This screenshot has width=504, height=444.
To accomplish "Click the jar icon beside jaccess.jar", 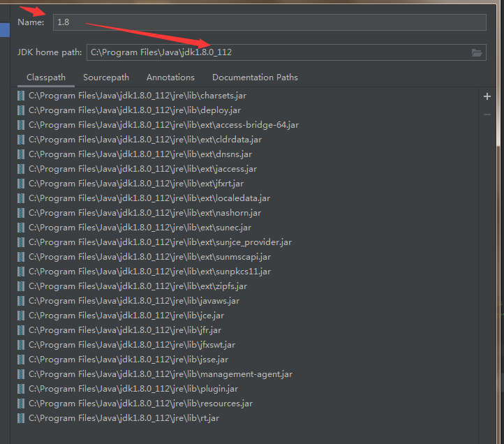I will coord(21,169).
